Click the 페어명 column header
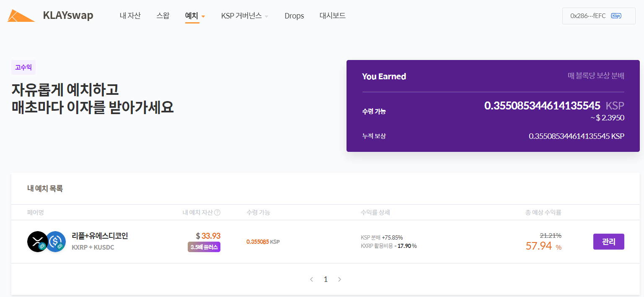The width and height of the screenshot is (644, 297). 36,213
